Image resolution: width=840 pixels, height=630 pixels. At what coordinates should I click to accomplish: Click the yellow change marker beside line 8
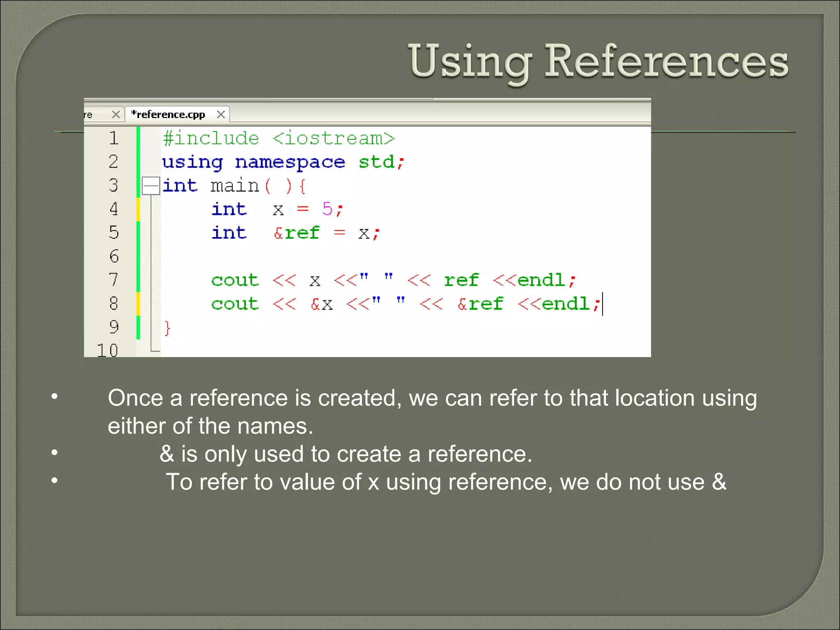pos(138,304)
